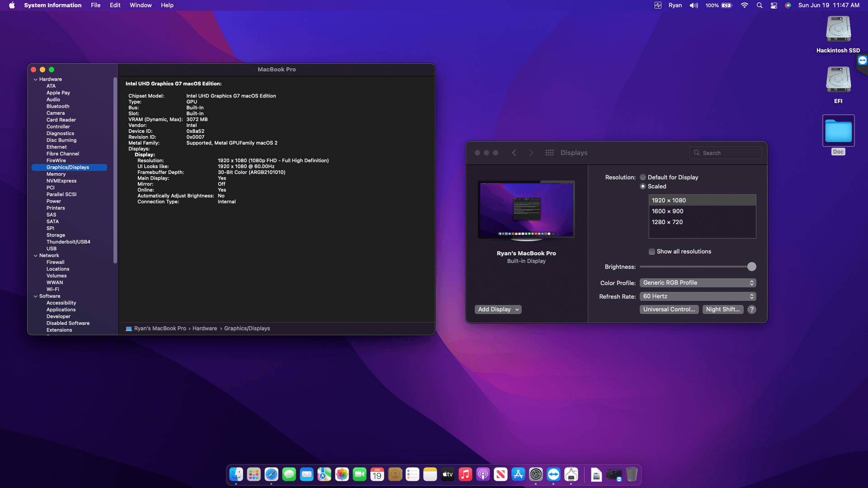Select 1280 × 720 resolution
The image size is (868, 488).
pyautogui.click(x=702, y=222)
